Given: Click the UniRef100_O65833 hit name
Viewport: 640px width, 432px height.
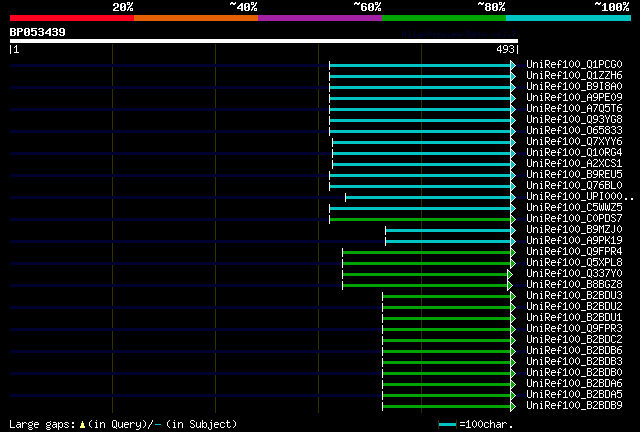Looking at the screenshot, I should (574, 131).
